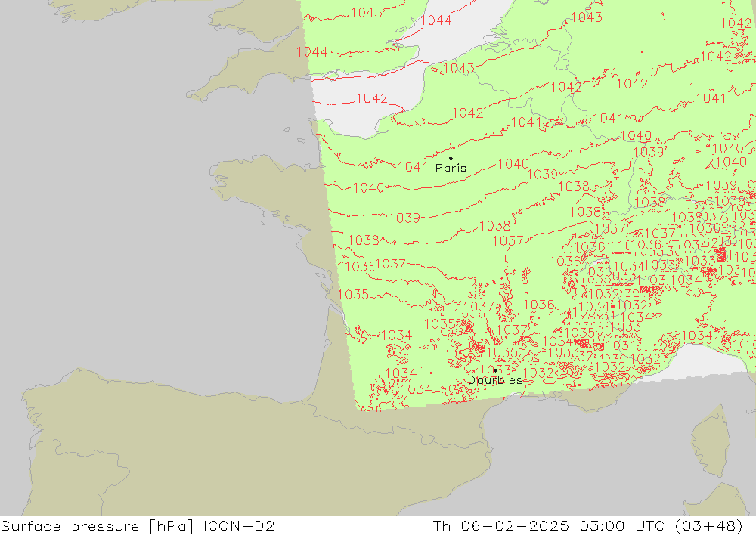This screenshot has height=554, width=756.
Task: Click the Dourbies city label
Action: point(495,380)
